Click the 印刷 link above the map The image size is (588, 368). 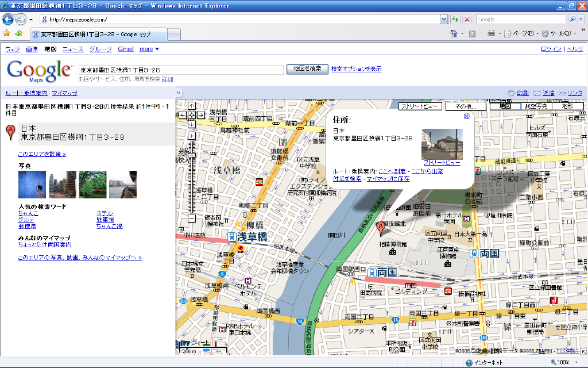click(523, 93)
